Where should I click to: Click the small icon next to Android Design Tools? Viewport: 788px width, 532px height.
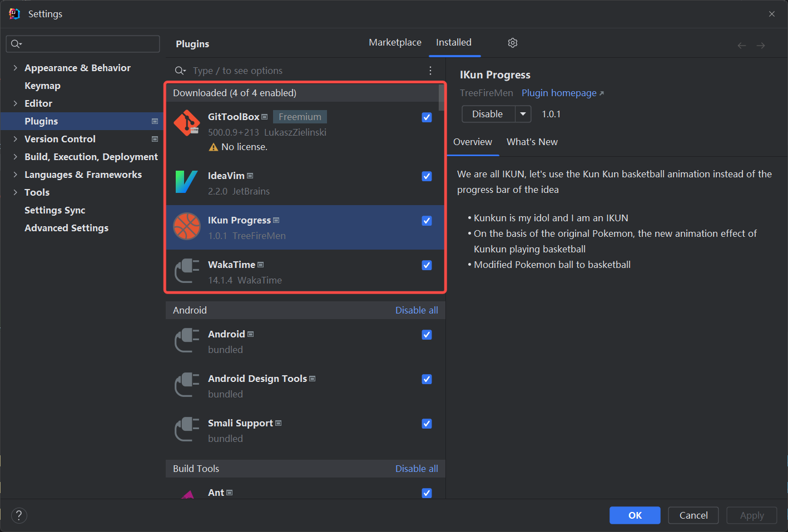(313, 379)
